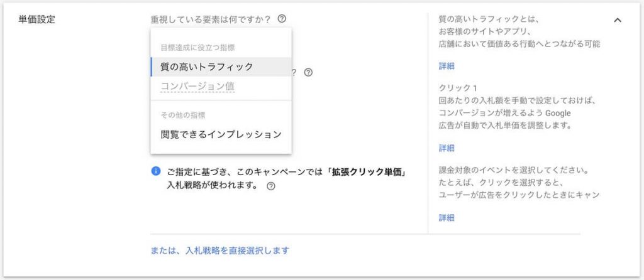
Task: Click the 課金対象のイベントを選択してください paragraph
Action: point(519,183)
